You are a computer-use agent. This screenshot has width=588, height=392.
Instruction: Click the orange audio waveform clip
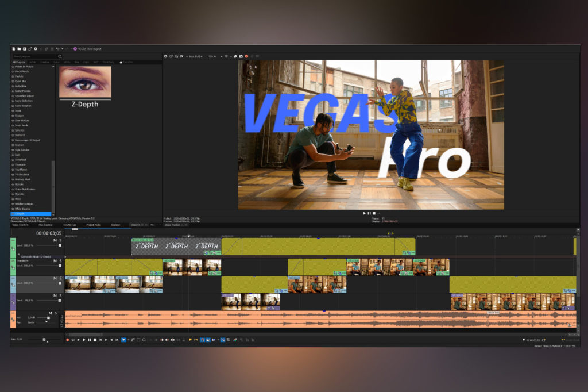click(x=320, y=320)
